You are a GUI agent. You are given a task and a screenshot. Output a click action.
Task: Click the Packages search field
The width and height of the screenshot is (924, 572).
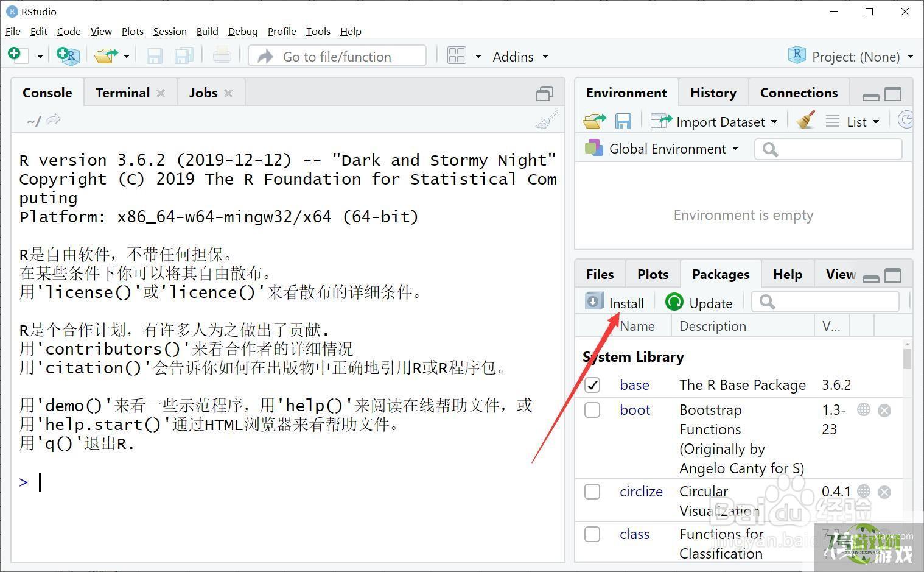pos(825,302)
